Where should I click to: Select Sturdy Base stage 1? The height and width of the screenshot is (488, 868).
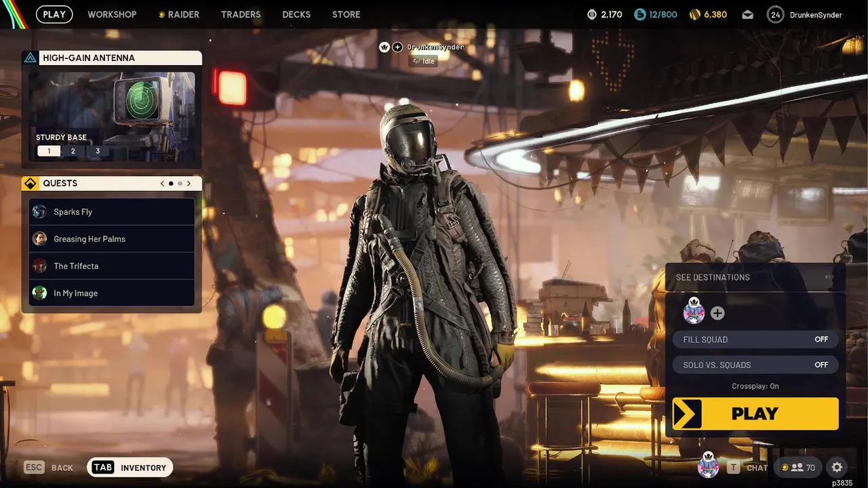click(x=49, y=151)
